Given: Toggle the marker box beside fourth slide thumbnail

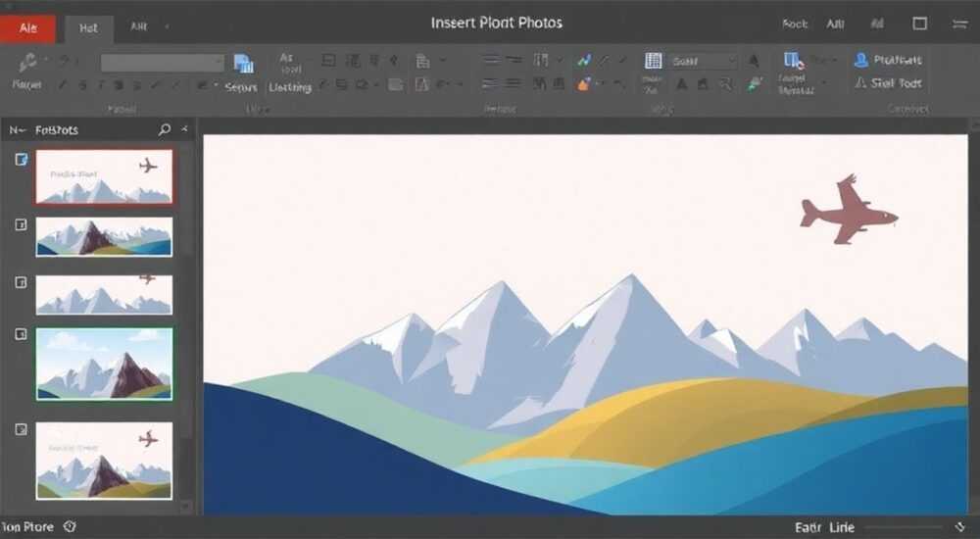Looking at the screenshot, I should 22,334.
